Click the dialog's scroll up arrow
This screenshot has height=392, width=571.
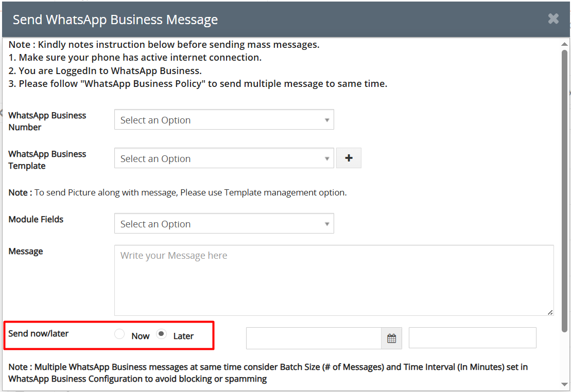(x=564, y=44)
